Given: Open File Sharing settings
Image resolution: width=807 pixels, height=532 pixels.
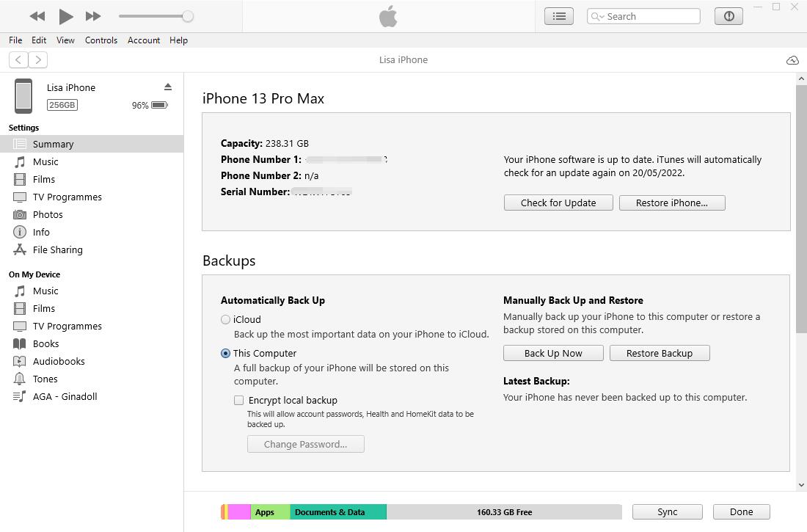Looking at the screenshot, I should point(92,249).
